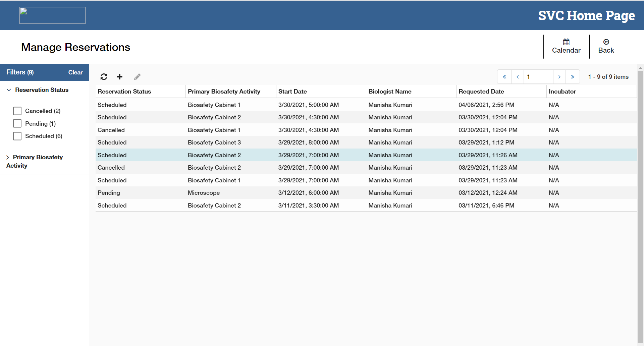Click the refresh reservations icon

pos(104,77)
